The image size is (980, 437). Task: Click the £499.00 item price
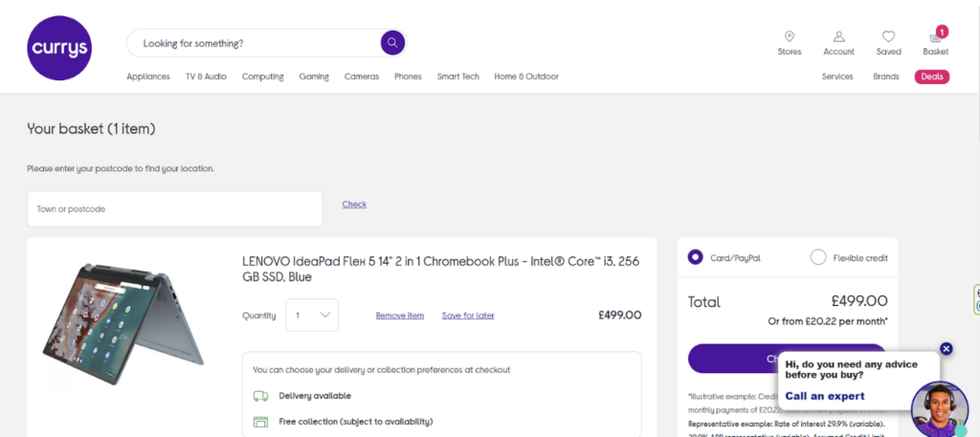click(x=619, y=316)
